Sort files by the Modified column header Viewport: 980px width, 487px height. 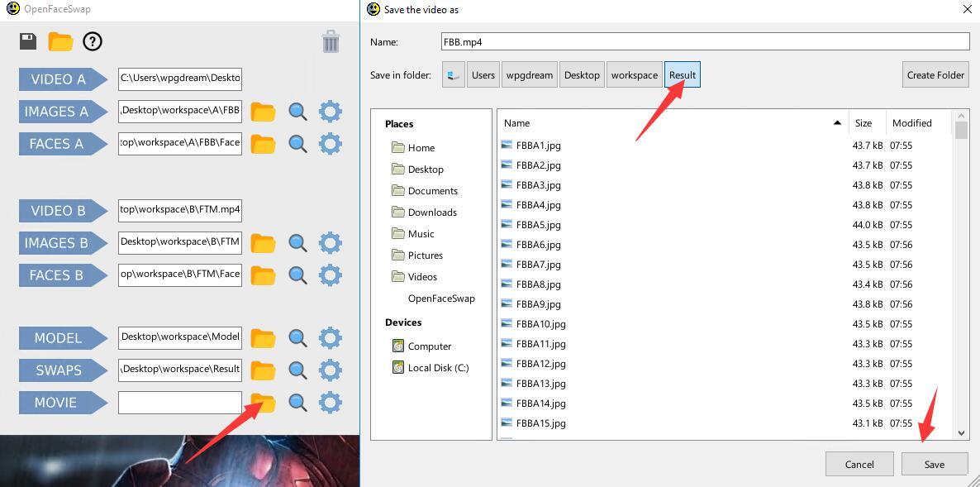pos(919,123)
